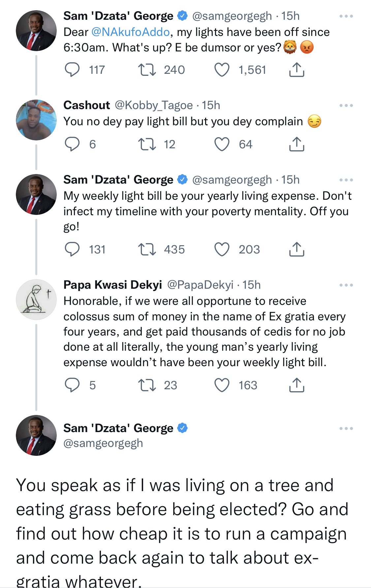Retweet the tweet with 435 retweets
Screen dimensions: 371x588
coord(147,250)
